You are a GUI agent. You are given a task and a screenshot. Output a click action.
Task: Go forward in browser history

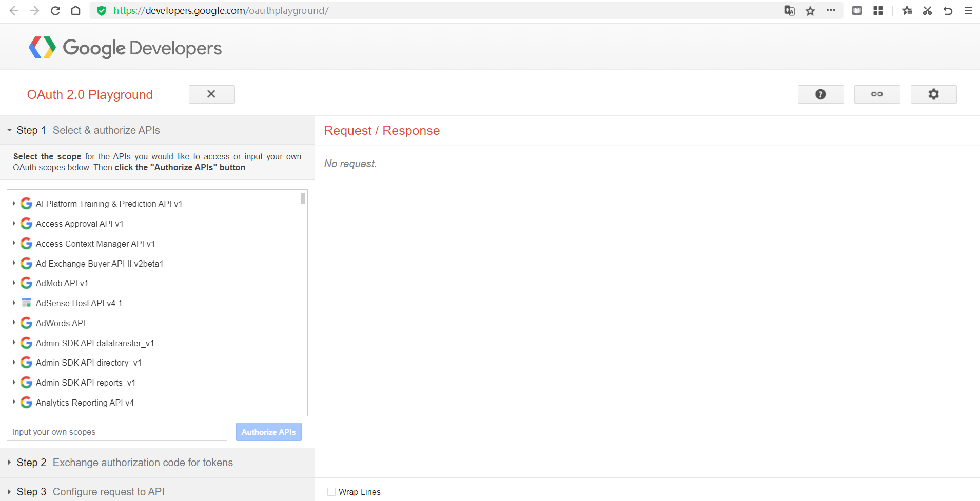[x=34, y=10]
